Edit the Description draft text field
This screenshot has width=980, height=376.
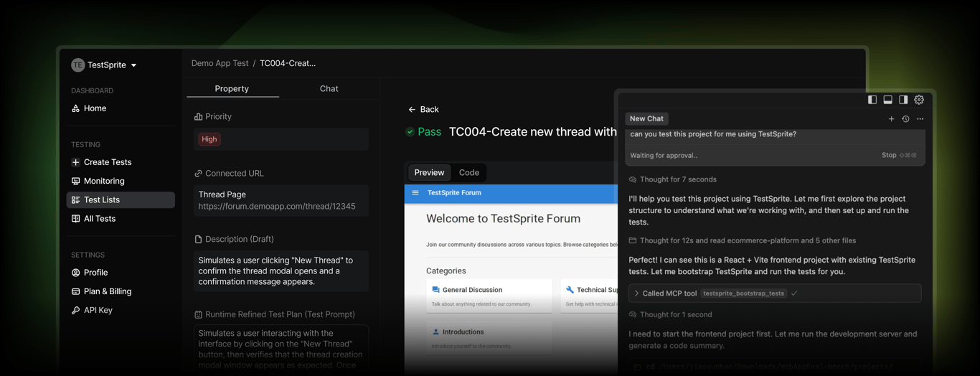[281, 271]
